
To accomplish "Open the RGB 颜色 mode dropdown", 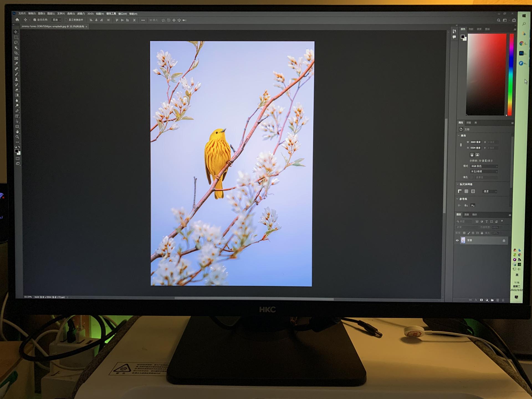I will tap(484, 166).
